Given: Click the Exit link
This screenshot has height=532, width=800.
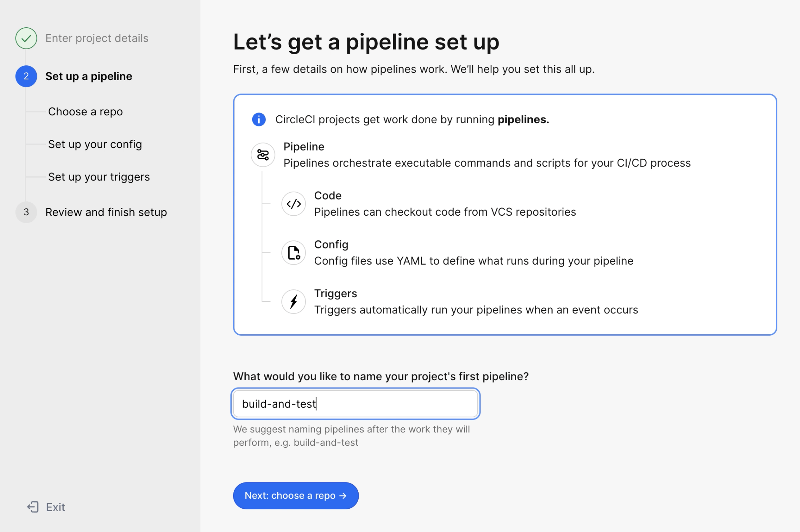Looking at the screenshot, I should [55, 507].
